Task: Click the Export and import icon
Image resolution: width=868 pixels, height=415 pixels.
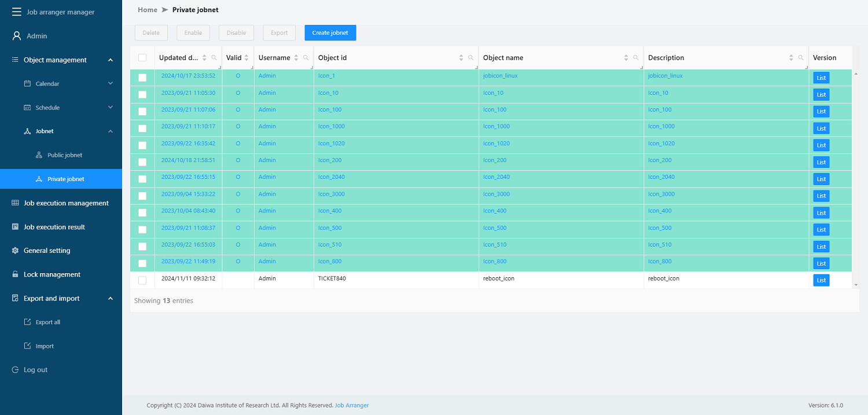Action: point(15,298)
